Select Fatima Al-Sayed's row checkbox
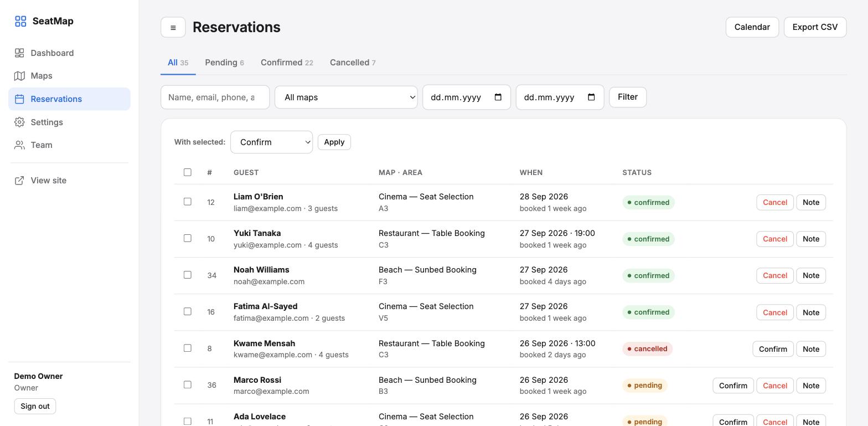Image resolution: width=868 pixels, height=426 pixels. 188,311
